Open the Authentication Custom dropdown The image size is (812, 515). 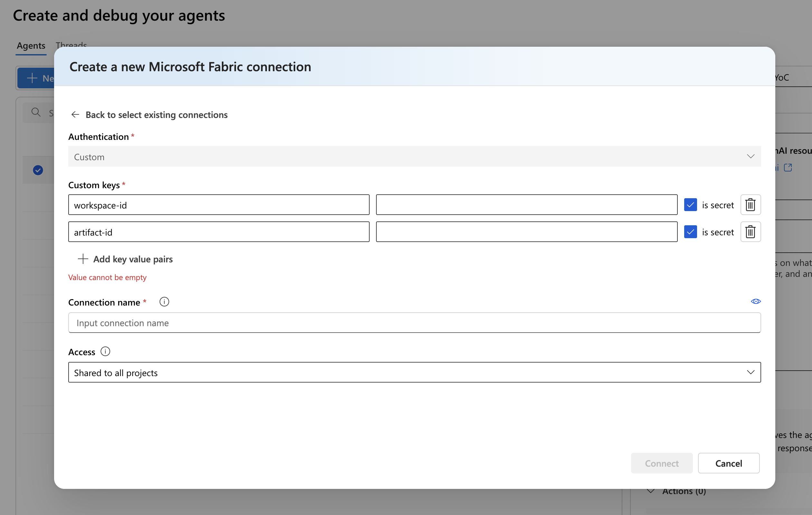pos(414,157)
